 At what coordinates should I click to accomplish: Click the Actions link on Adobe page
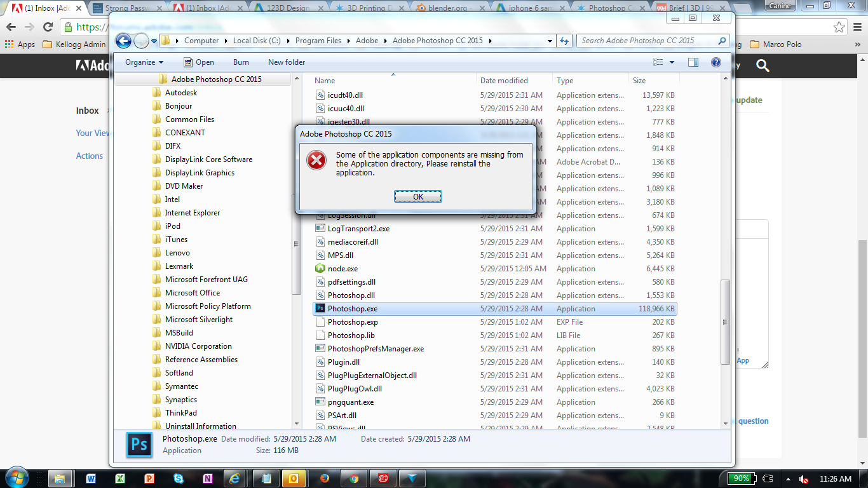tap(90, 156)
